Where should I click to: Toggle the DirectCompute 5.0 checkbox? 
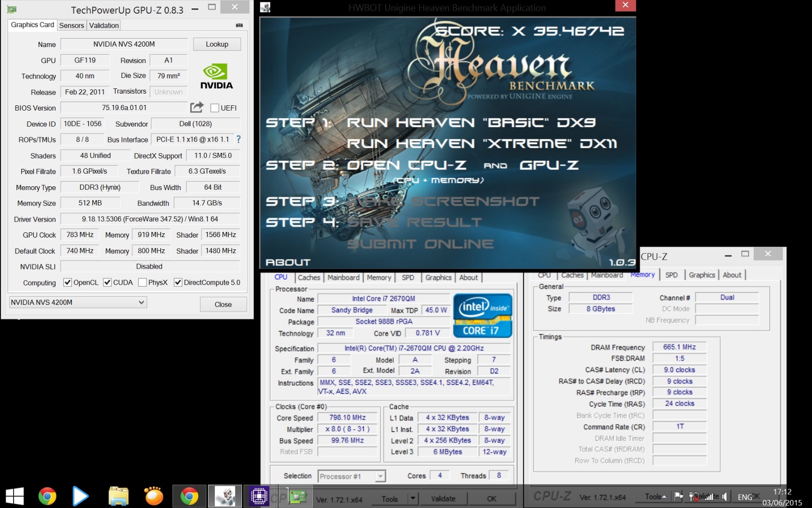178,282
